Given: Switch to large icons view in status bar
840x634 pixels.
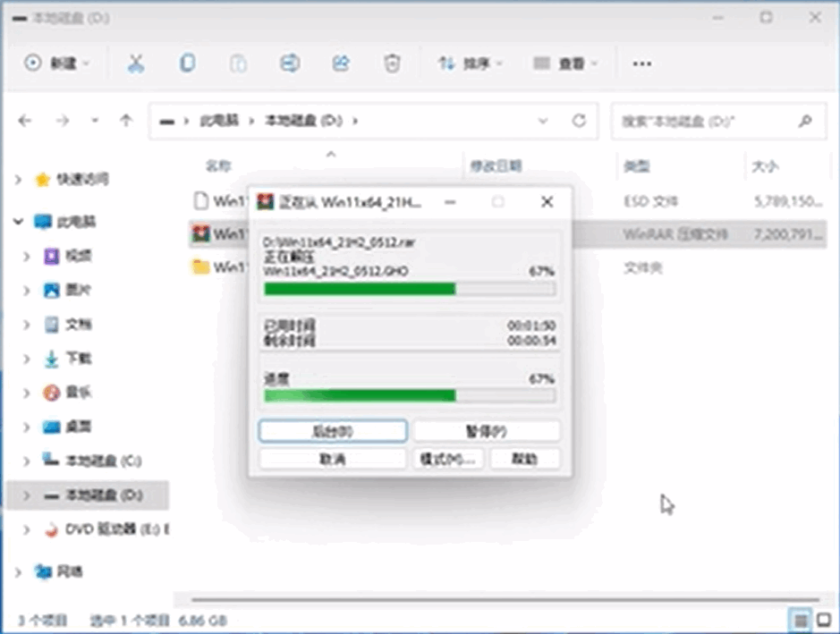Looking at the screenshot, I should [824, 620].
